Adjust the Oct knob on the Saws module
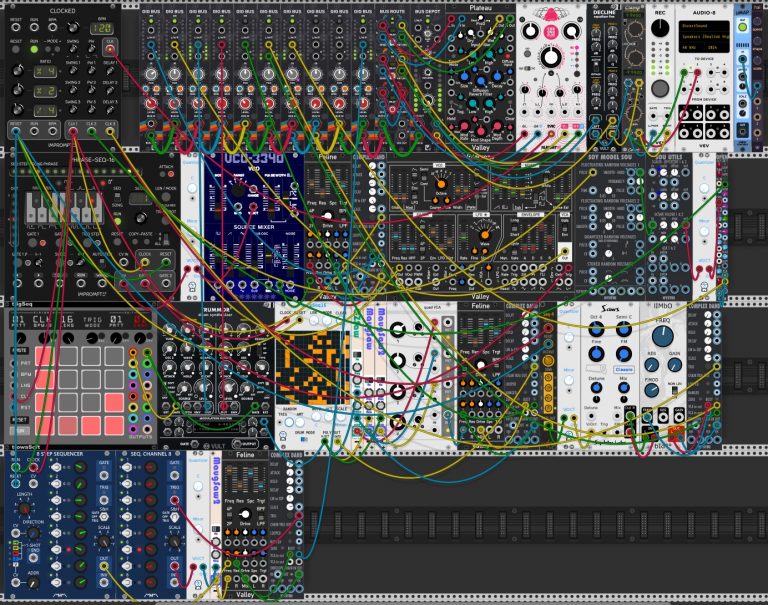 pyautogui.click(x=596, y=330)
